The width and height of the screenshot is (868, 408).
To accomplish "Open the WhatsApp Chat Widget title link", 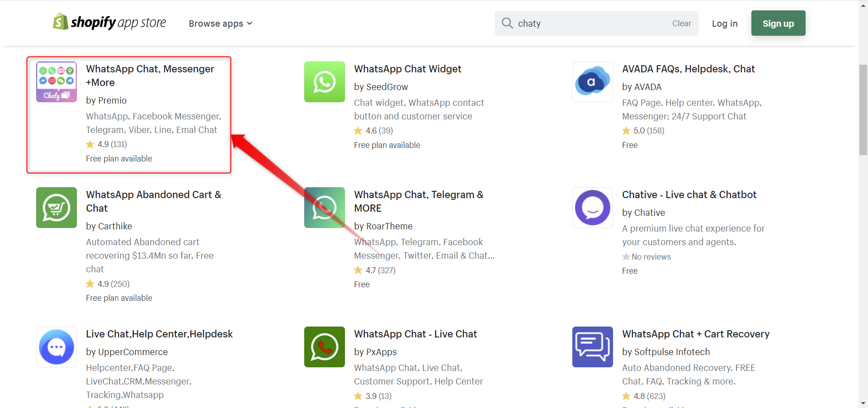I will (407, 69).
